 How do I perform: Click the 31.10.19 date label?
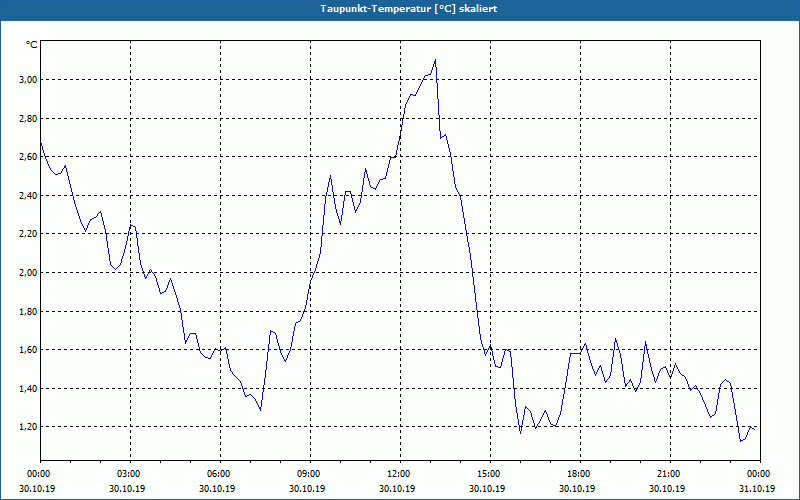(757, 488)
